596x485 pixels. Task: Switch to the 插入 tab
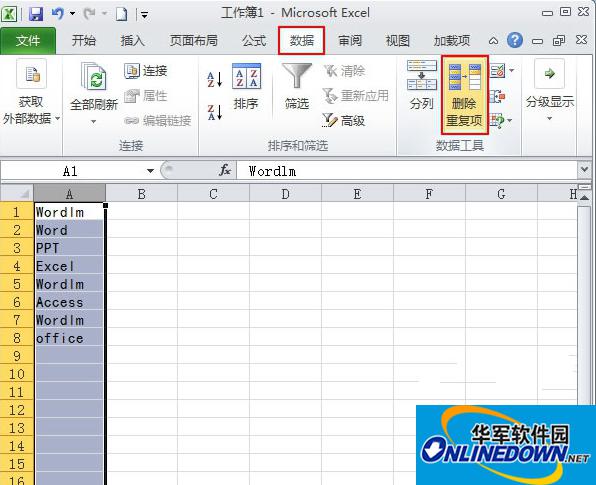(x=132, y=40)
